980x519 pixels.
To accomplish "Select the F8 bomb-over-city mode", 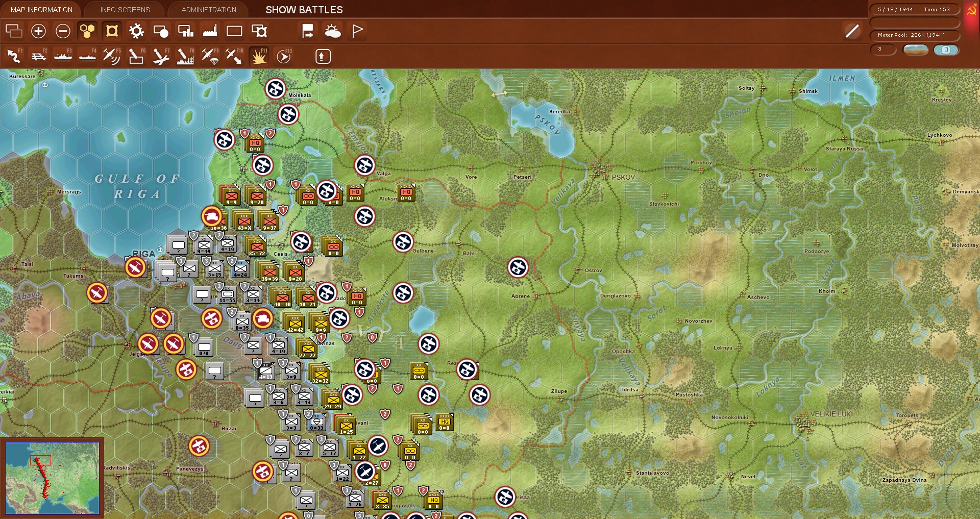I will tap(185, 56).
